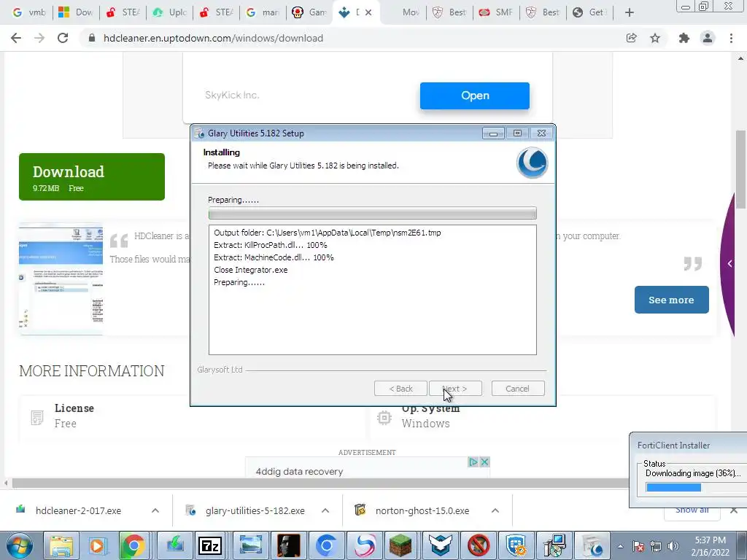Show hidden system tray icons
The width and height of the screenshot is (747, 560).
[x=620, y=547]
